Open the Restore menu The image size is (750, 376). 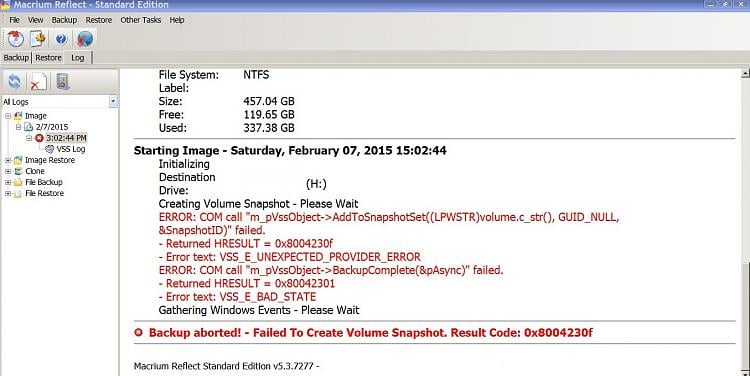coord(99,20)
